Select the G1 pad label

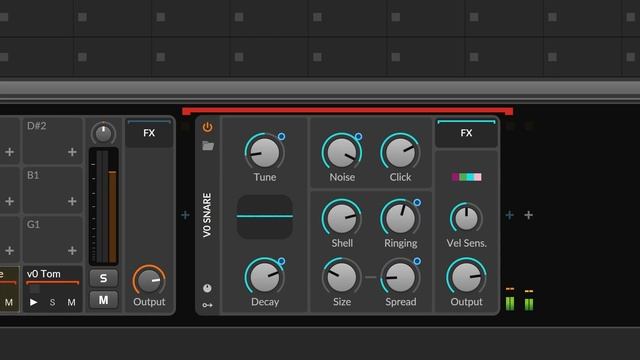tap(33, 224)
